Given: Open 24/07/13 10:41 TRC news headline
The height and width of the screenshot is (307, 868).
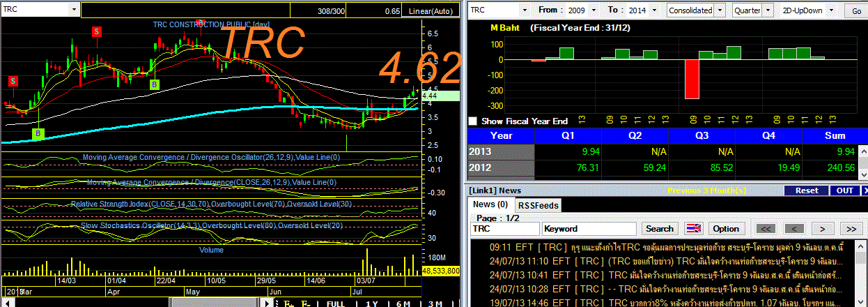Looking at the screenshot, I should coord(665,275).
